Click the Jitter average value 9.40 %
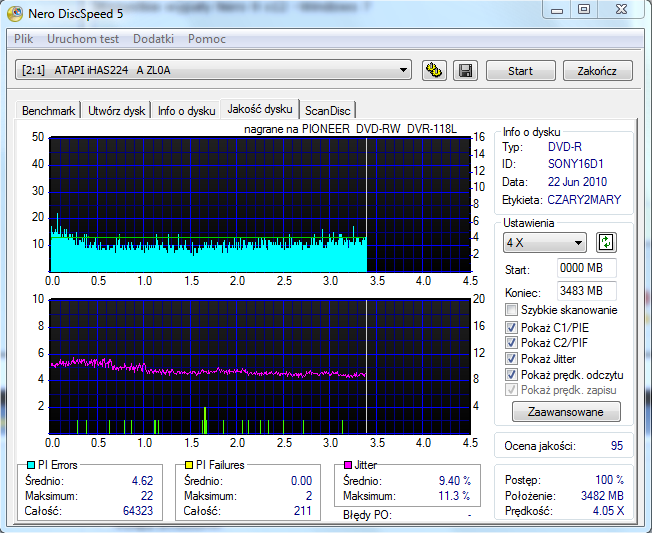 pos(454,481)
